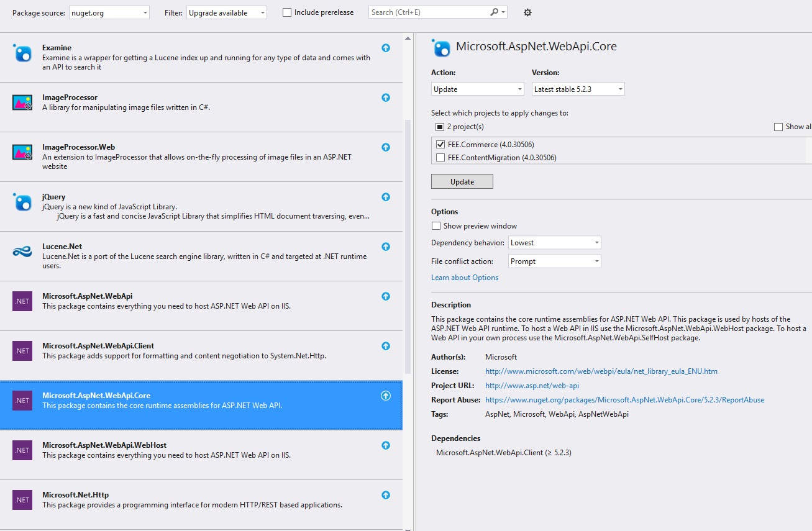Select the jQuery package title

[53, 197]
